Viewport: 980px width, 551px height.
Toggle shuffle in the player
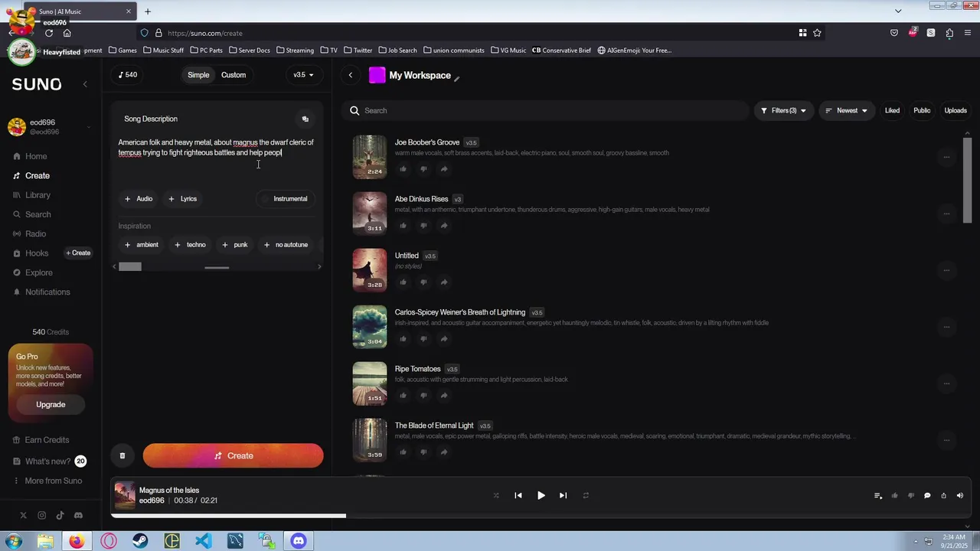click(496, 496)
